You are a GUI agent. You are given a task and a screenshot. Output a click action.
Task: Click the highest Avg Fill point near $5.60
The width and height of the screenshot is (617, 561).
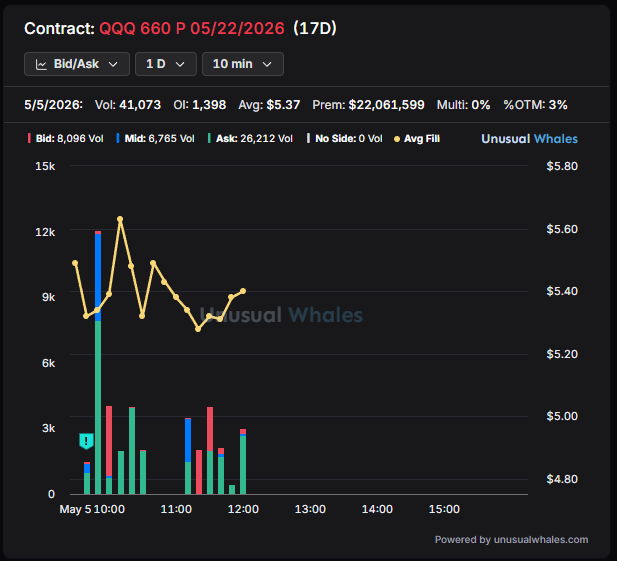(x=120, y=219)
